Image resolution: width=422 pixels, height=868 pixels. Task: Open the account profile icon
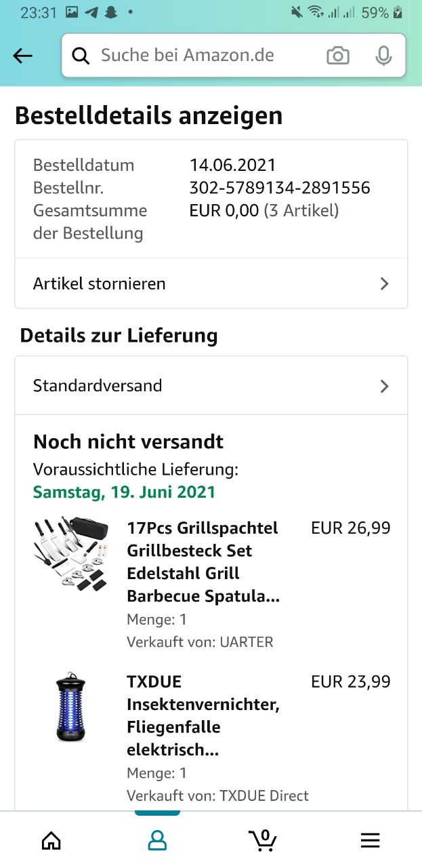point(157,841)
